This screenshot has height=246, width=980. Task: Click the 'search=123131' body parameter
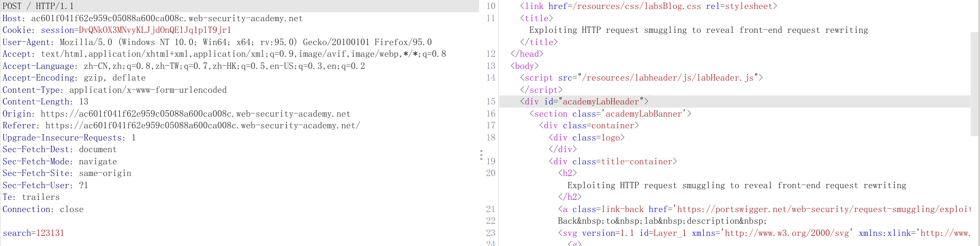(x=33, y=233)
